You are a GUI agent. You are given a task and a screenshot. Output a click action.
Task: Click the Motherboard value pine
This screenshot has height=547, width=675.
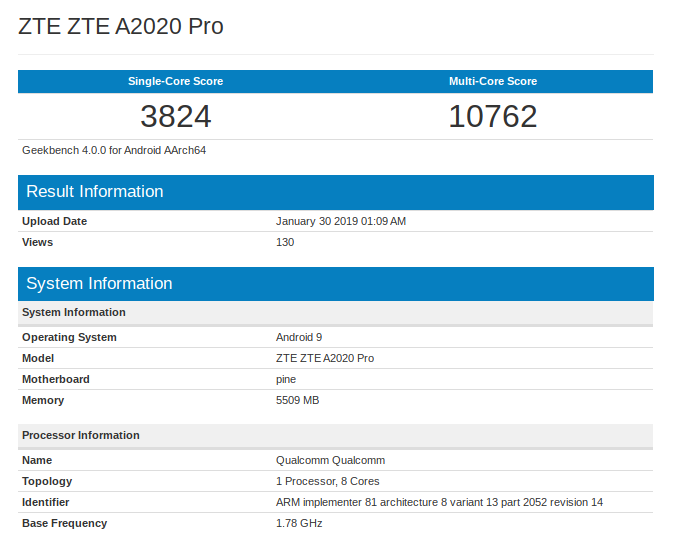(x=286, y=379)
